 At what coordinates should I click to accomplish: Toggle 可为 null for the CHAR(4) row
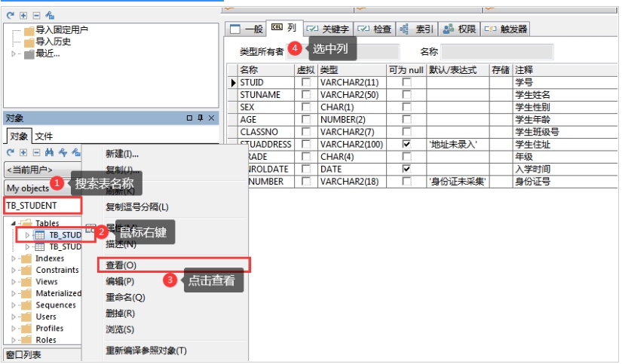pyautogui.click(x=406, y=157)
